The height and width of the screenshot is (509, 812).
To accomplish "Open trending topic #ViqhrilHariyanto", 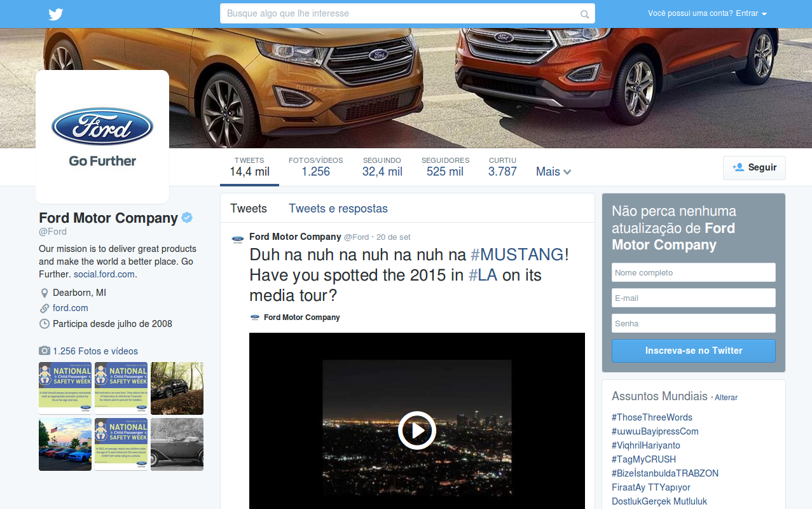I will [x=646, y=445].
